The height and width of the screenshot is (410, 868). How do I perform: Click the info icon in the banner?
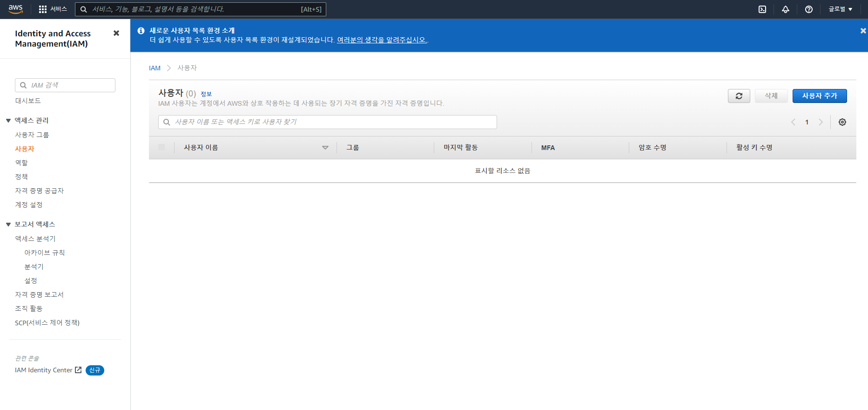tap(141, 31)
